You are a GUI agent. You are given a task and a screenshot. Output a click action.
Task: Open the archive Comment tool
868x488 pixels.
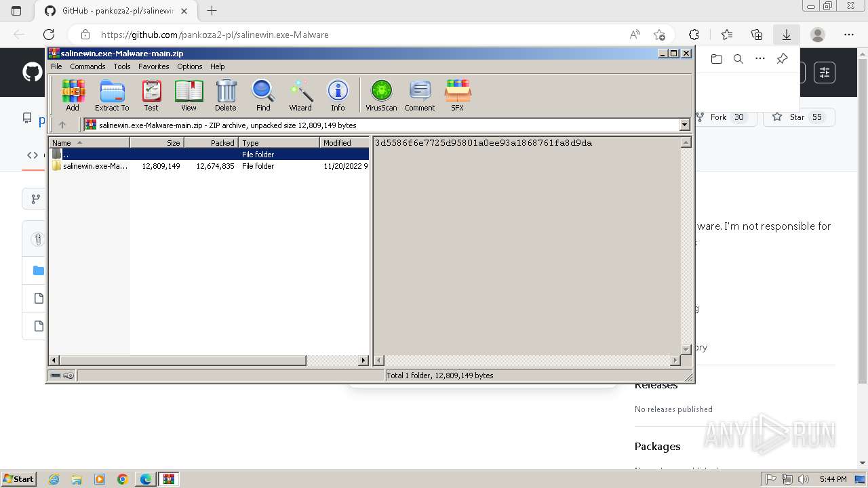coord(420,95)
